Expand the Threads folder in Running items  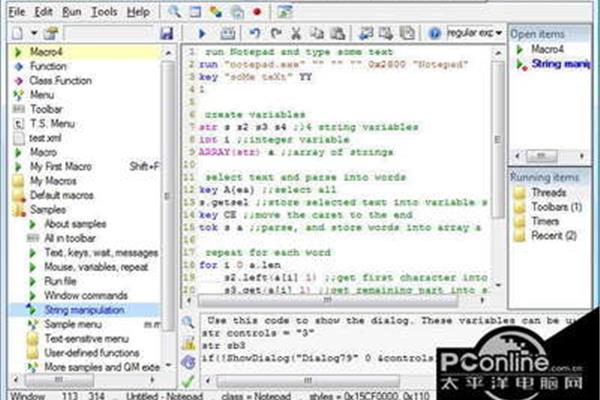point(548,192)
